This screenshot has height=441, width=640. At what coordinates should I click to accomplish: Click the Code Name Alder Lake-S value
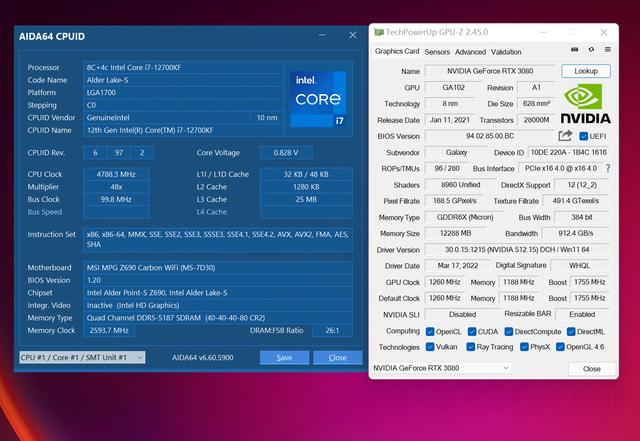(182, 80)
